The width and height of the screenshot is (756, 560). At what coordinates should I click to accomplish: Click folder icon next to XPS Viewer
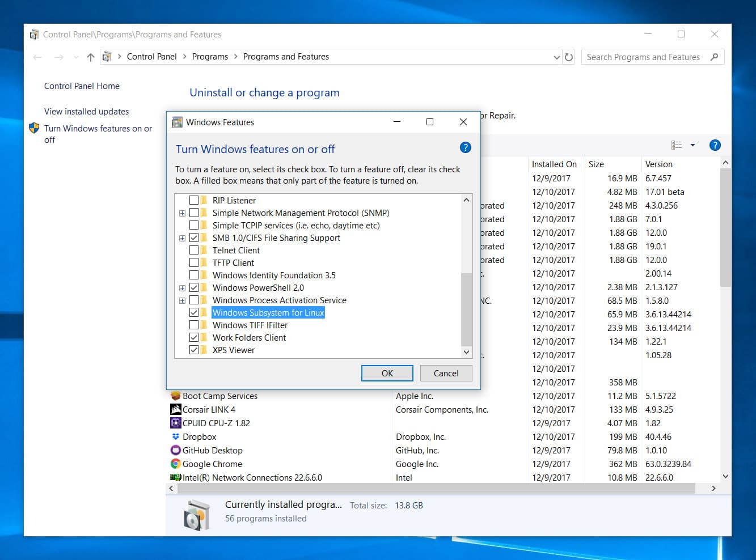tap(204, 350)
